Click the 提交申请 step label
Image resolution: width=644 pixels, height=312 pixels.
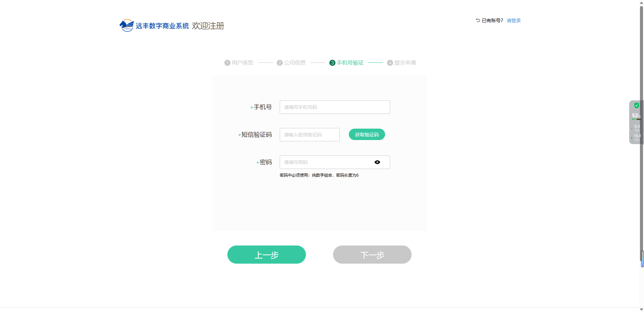(405, 63)
